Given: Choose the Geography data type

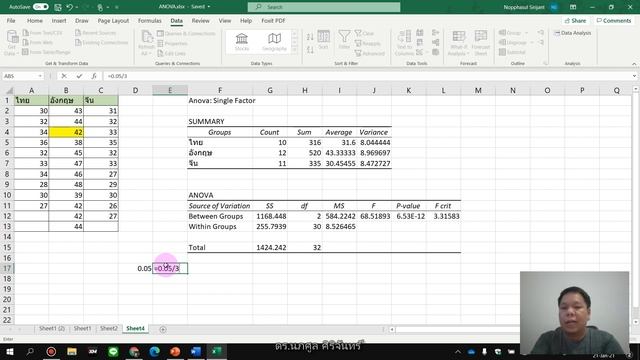Looking at the screenshot, I should click(x=274, y=42).
